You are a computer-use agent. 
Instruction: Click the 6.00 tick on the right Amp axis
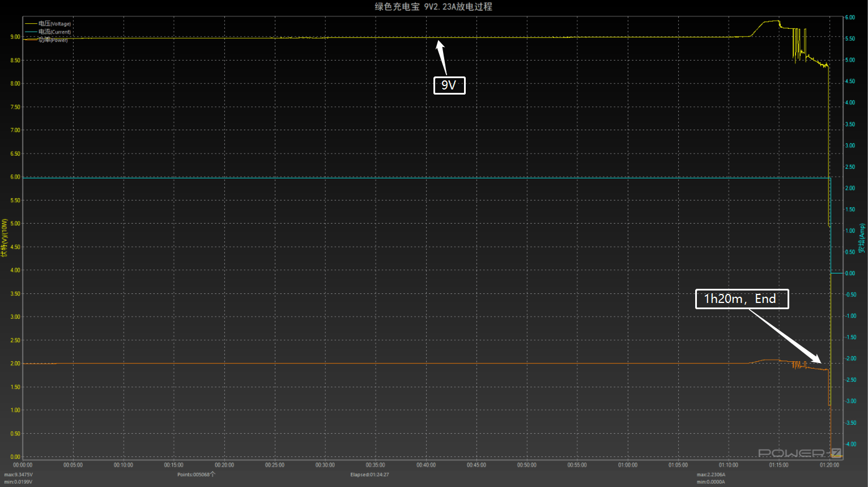(850, 18)
